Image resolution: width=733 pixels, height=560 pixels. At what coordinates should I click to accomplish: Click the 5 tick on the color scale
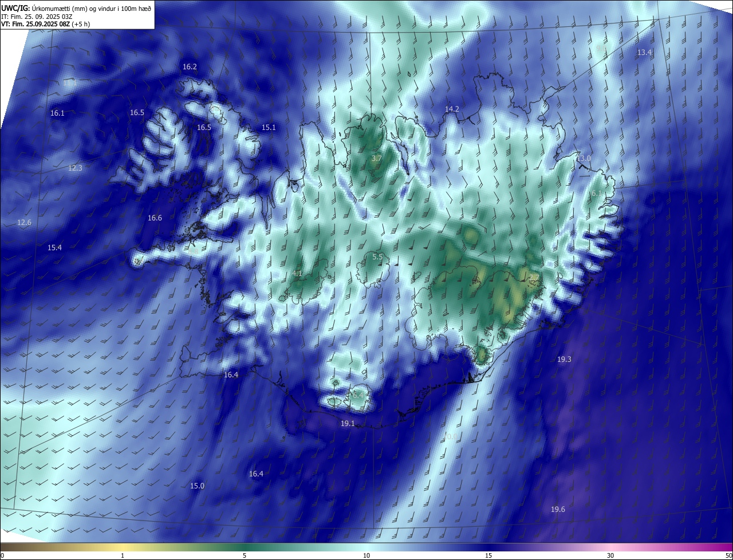tap(245, 556)
